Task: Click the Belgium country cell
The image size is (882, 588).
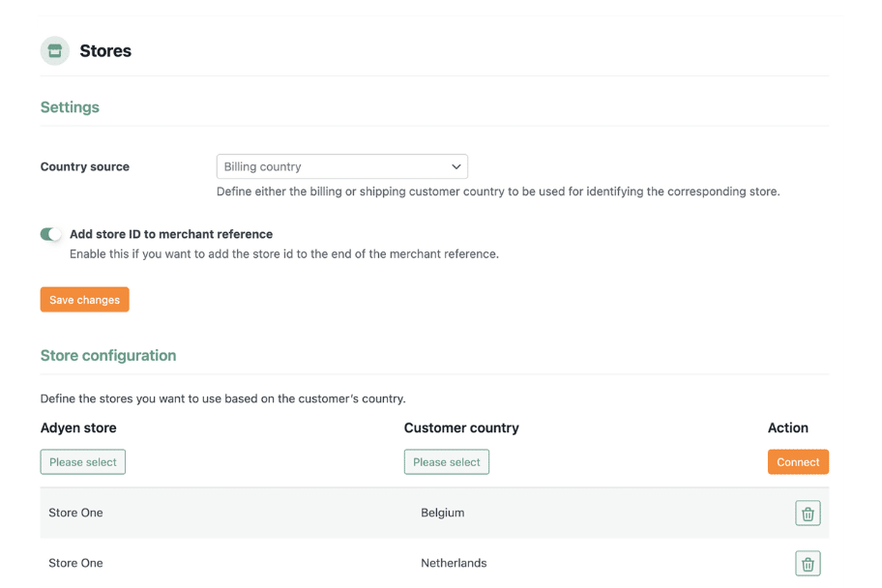Action: [443, 513]
